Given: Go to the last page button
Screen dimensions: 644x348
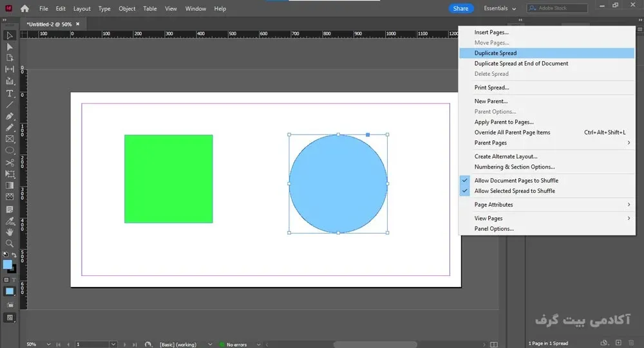Looking at the screenshot, I should pos(135,344).
